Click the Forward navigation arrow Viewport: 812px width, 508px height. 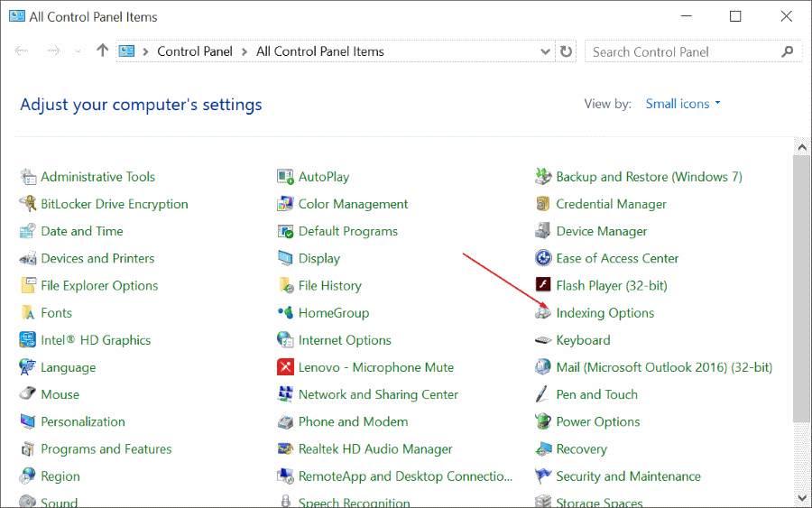pos(54,51)
